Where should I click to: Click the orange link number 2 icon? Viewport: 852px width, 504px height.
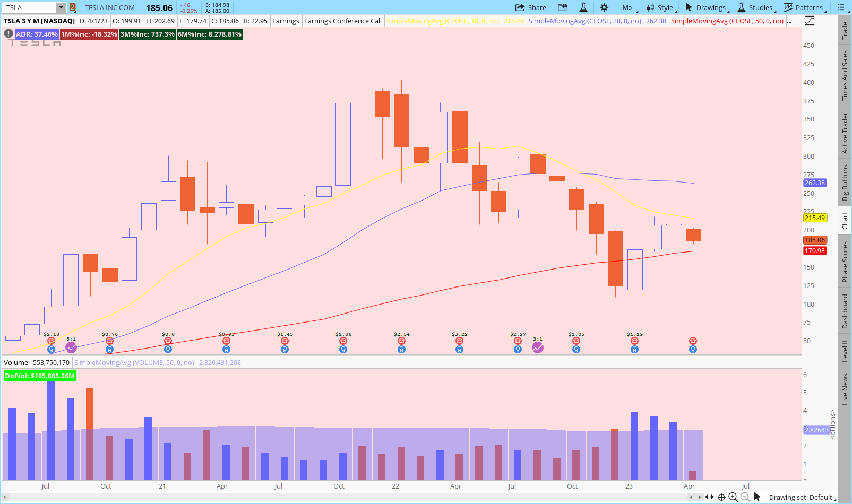73,7
